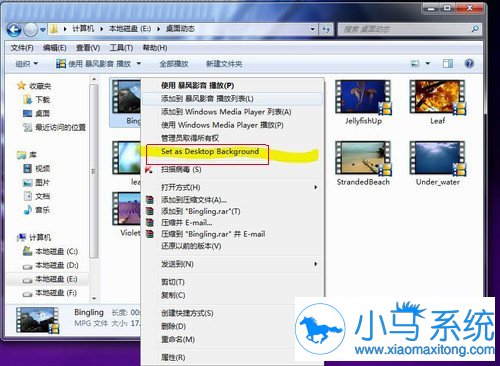
Task: Open the address bar history dropdown
Action: (x=312, y=29)
